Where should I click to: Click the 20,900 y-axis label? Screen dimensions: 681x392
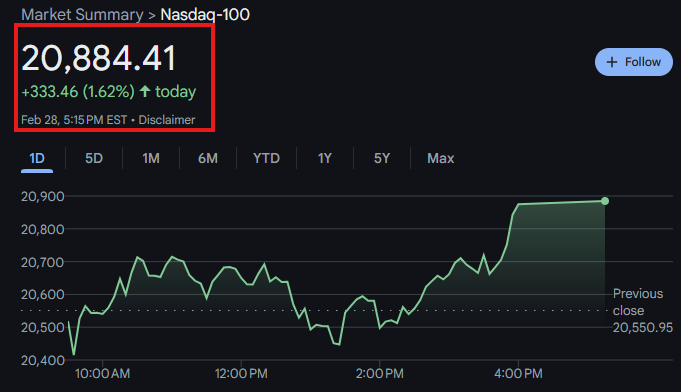pyautogui.click(x=43, y=197)
